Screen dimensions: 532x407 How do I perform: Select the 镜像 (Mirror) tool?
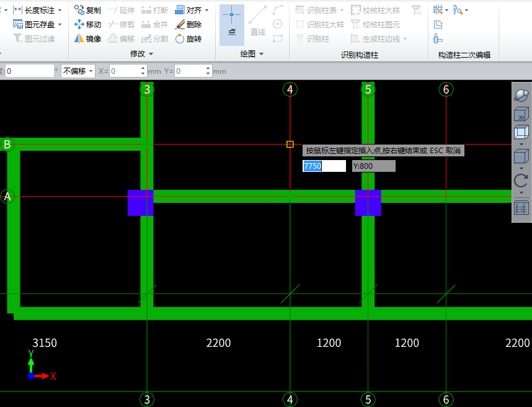[x=87, y=38]
